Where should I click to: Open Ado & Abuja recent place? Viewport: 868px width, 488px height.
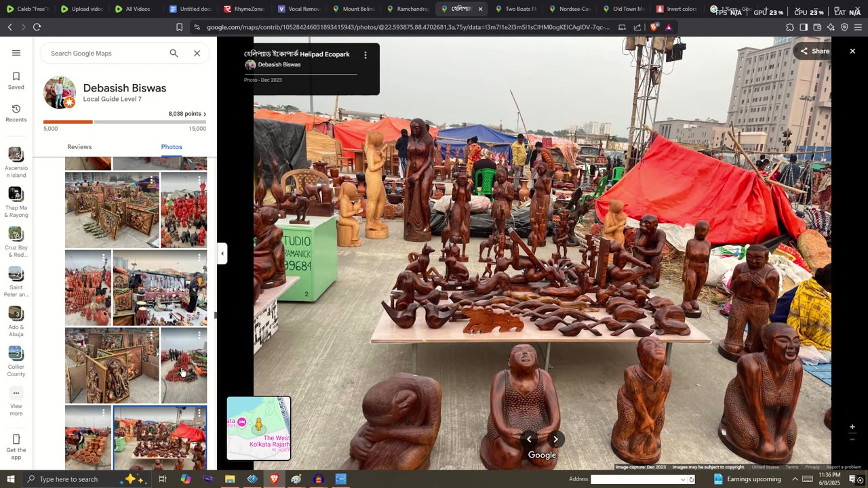pos(16,322)
